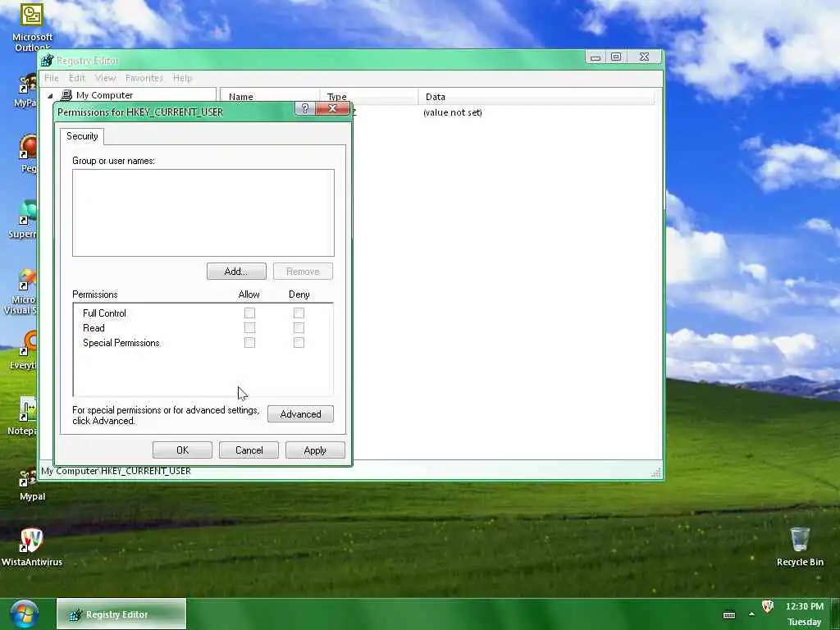Click the Start orb button
Viewport: 840px width, 630px height.
pyautogui.click(x=24, y=614)
